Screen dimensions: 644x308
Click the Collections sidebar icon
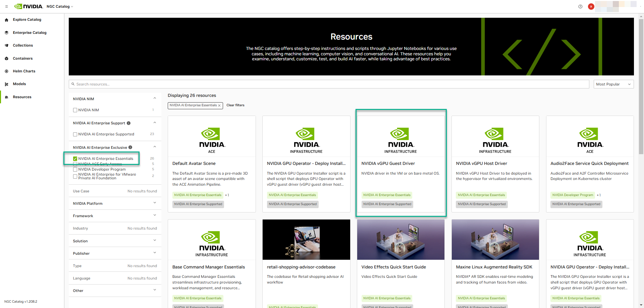pyautogui.click(x=6, y=46)
